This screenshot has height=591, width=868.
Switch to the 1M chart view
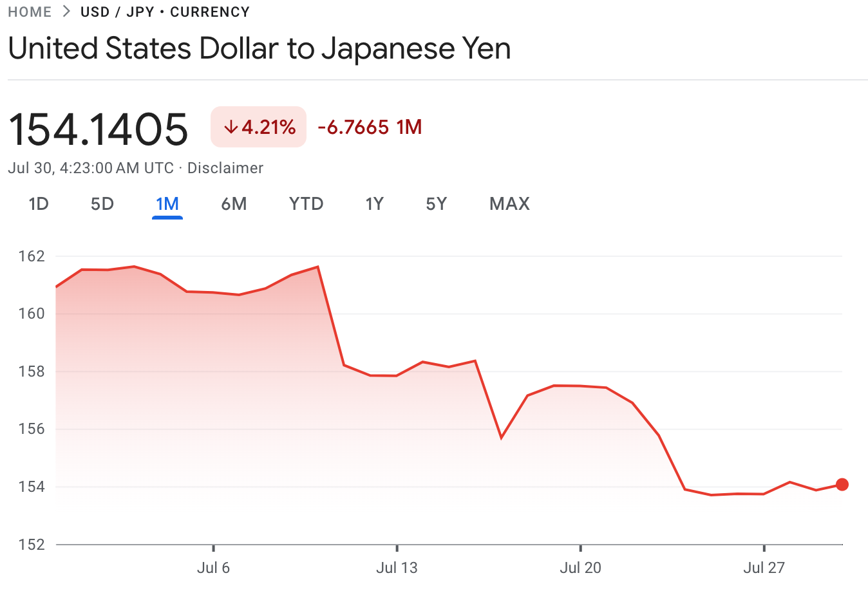pyautogui.click(x=167, y=203)
